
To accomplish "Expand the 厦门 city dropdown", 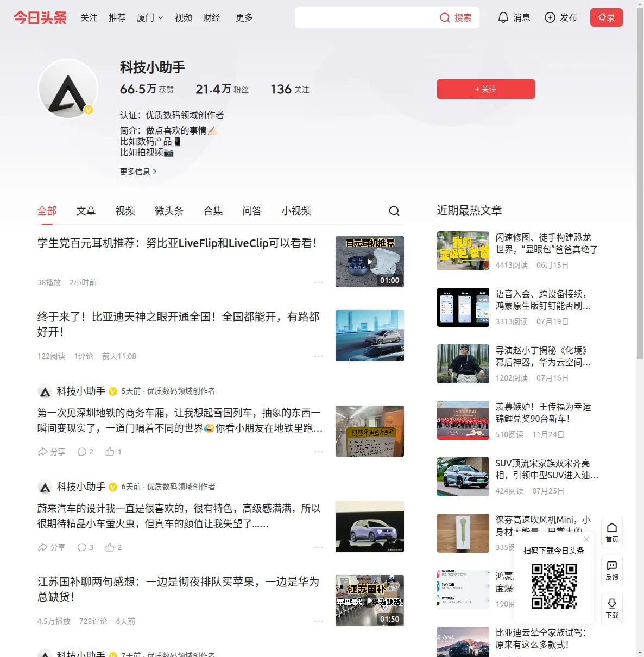I will click(150, 17).
